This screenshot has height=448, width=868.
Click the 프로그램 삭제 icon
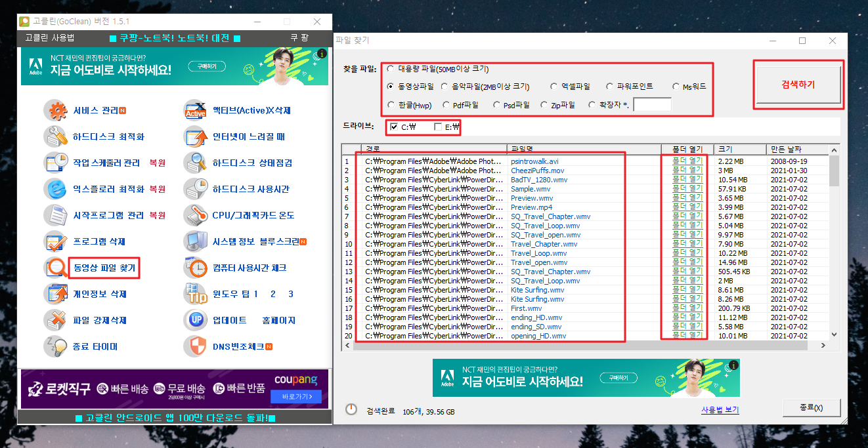(57, 241)
